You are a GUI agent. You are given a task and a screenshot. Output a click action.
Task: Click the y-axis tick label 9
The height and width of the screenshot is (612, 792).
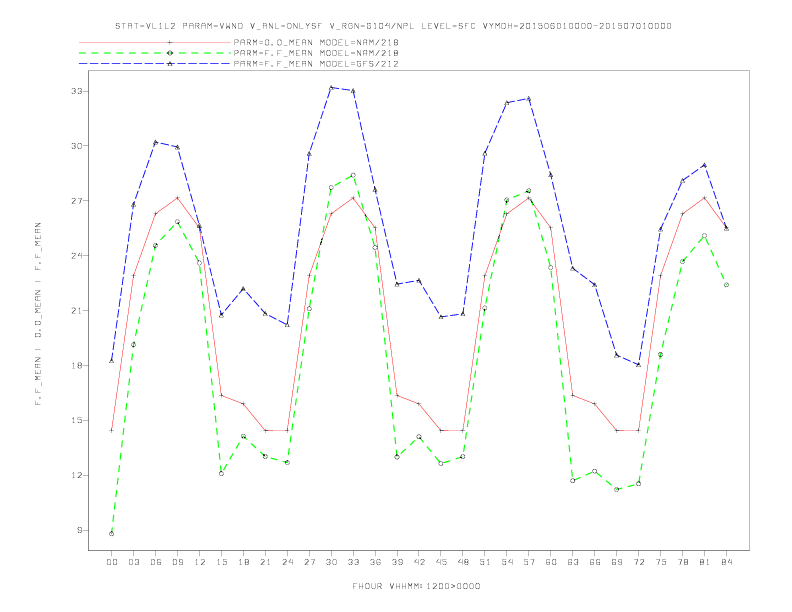tap(79, 530)
